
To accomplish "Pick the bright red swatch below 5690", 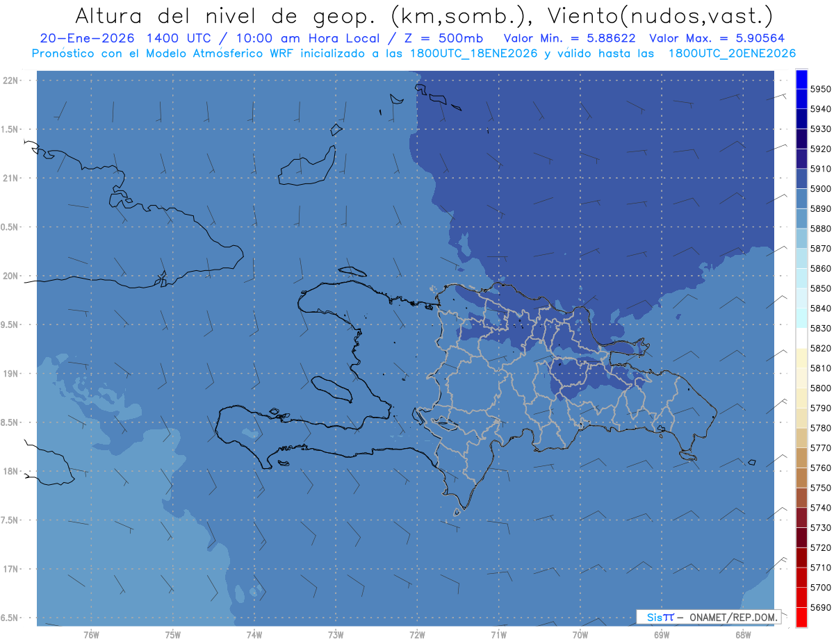I will pyautogui.click(x=801, y=617).
